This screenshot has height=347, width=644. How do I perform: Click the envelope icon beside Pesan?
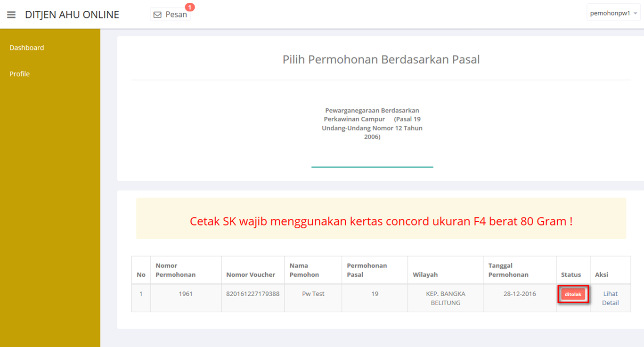tap(158, 15)
